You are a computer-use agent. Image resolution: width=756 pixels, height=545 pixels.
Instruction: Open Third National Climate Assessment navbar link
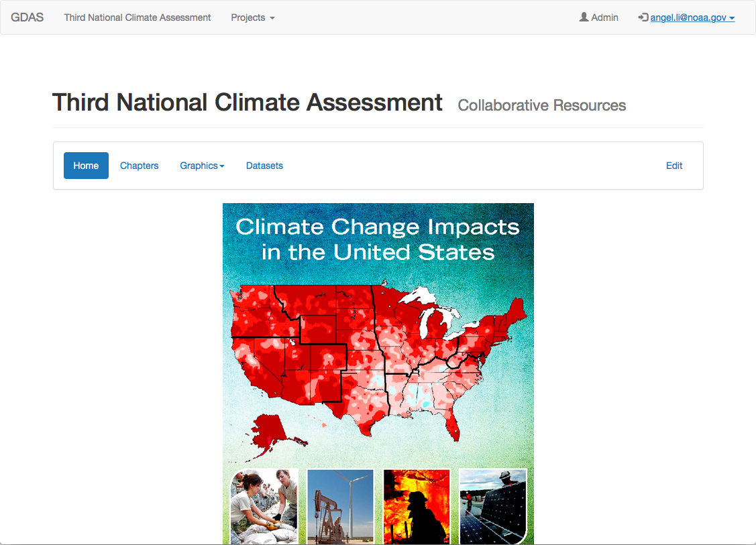tap(138, 17)
